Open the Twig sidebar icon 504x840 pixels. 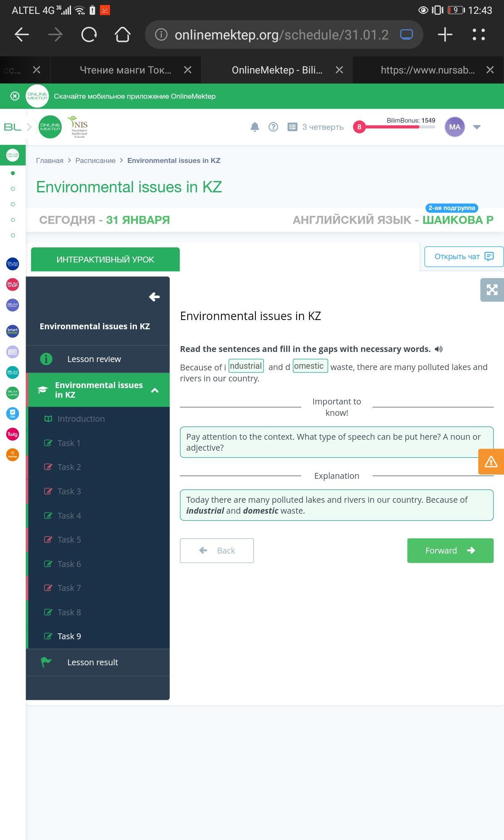[13, 434]
